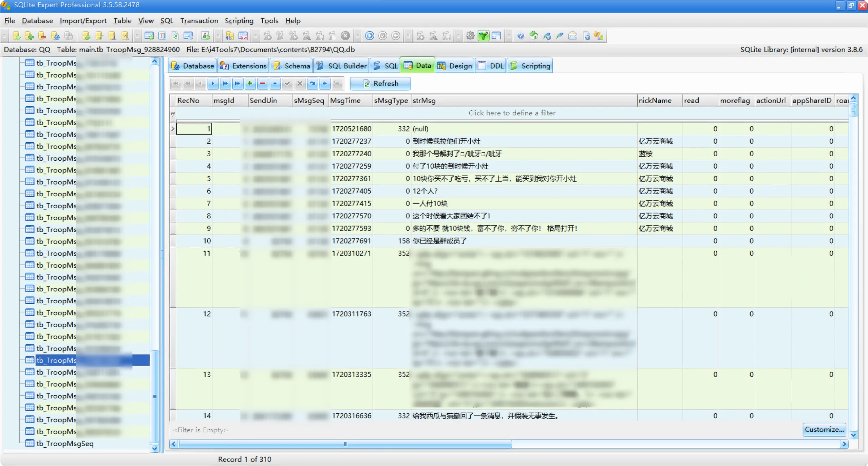
Task: Click the Refresh record curved arrow button
Action: [312, 84]
